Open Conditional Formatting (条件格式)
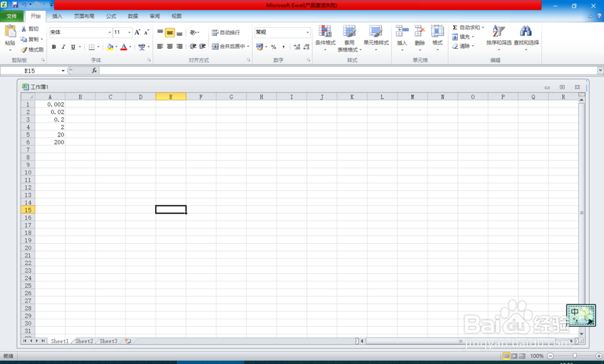Screen dimensions: 604x364 click(325, 37)
